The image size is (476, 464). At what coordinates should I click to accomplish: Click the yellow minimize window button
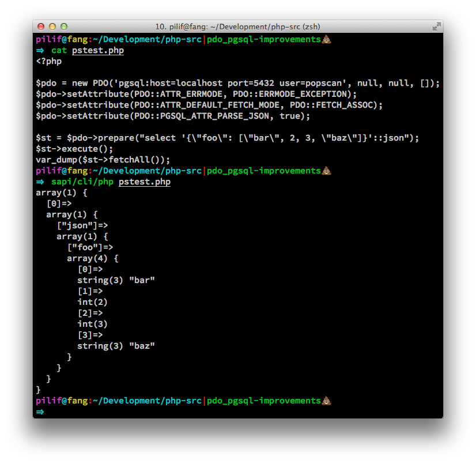(x=52, y=27)
